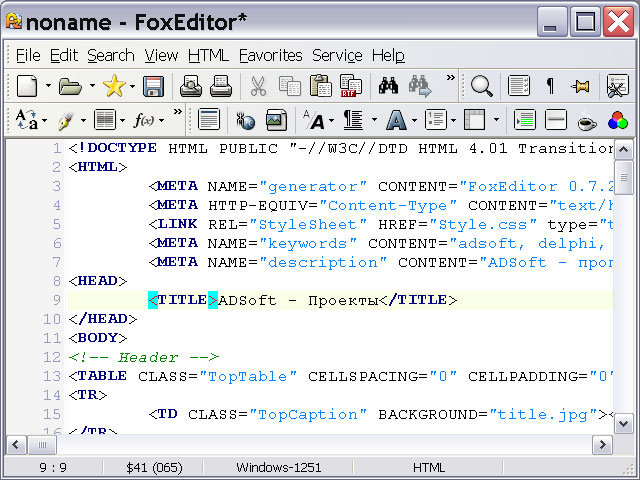The height and width of the screenshot is (480, 640).
Task: Open settings tools icon
Action: coord(617,86)
